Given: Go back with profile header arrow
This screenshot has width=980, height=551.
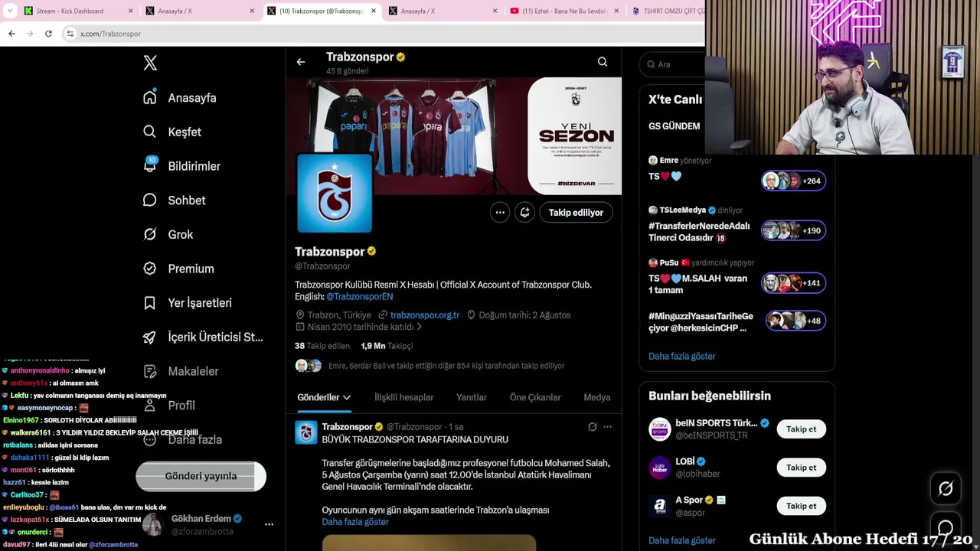Looking at the screenshot, I should click(x=301, y=62).
